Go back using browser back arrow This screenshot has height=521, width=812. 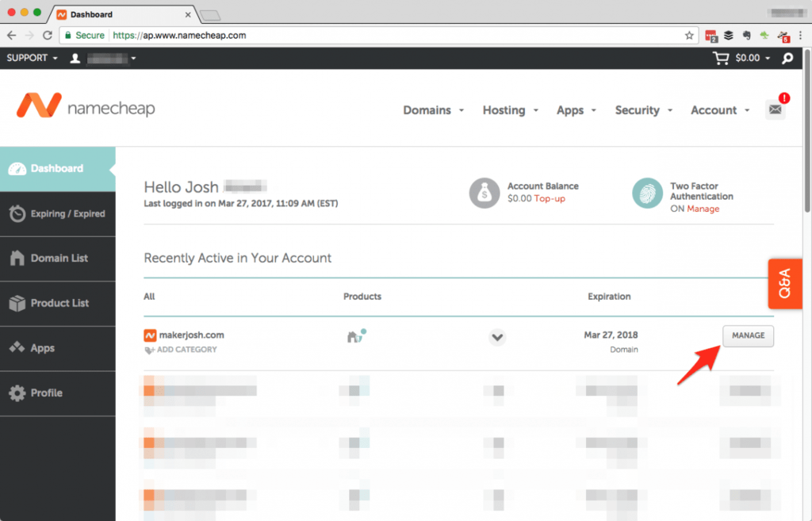tap(11, 35)
